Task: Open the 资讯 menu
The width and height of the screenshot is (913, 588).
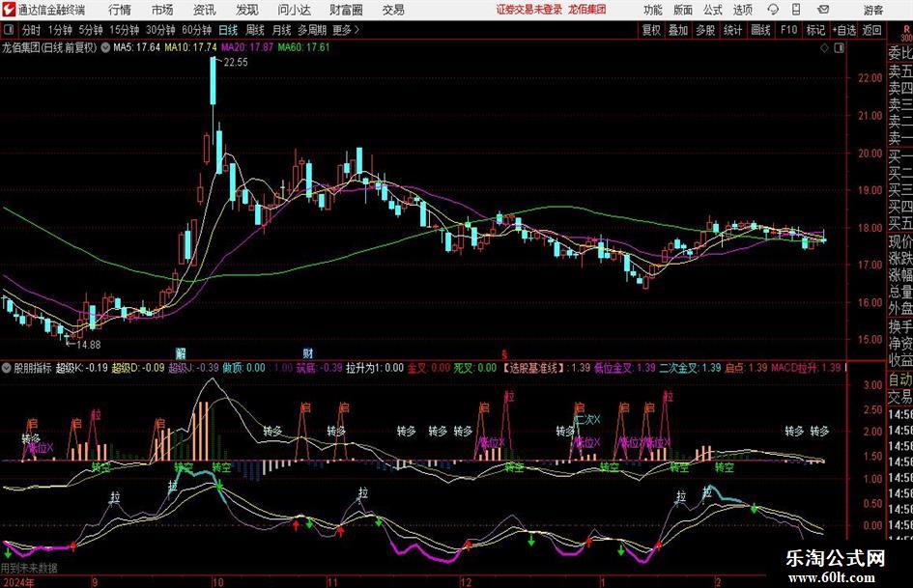Action: pos(205,10)
